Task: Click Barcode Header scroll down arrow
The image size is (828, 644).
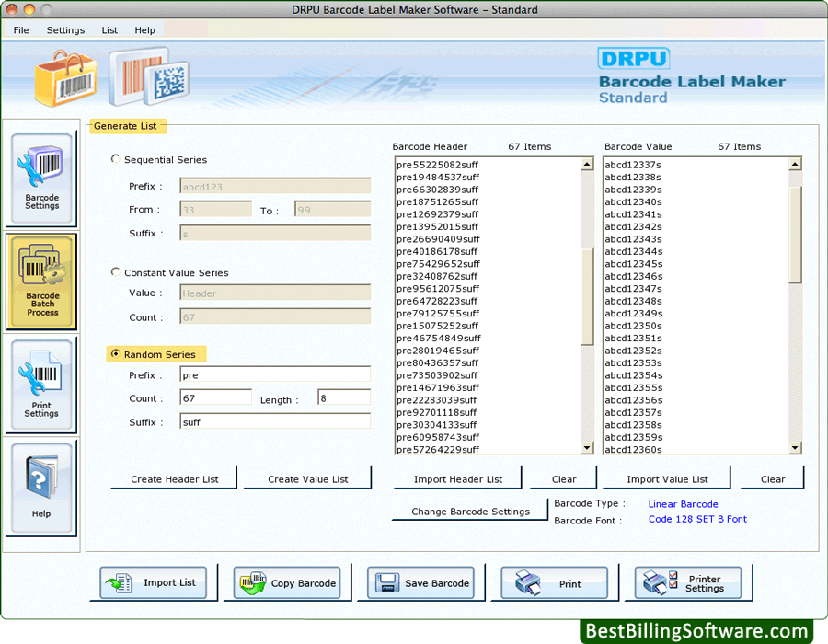Action: click(587, 448)
